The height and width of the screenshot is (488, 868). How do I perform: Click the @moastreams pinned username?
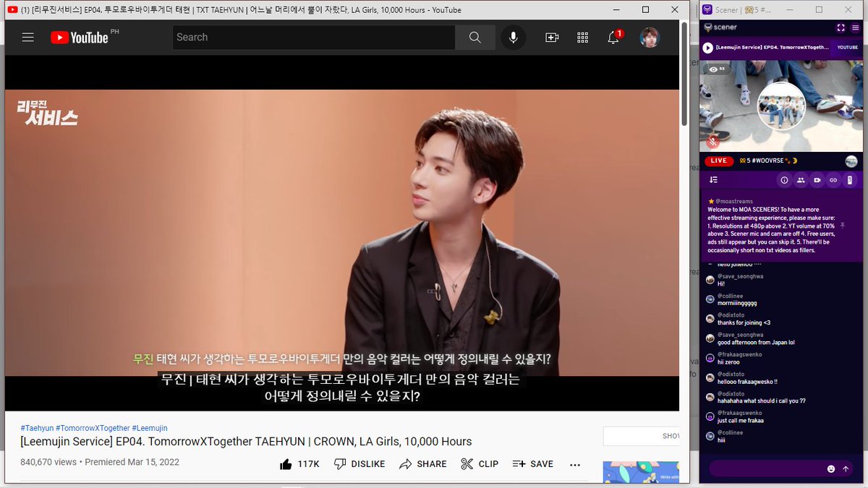(734, 201)
